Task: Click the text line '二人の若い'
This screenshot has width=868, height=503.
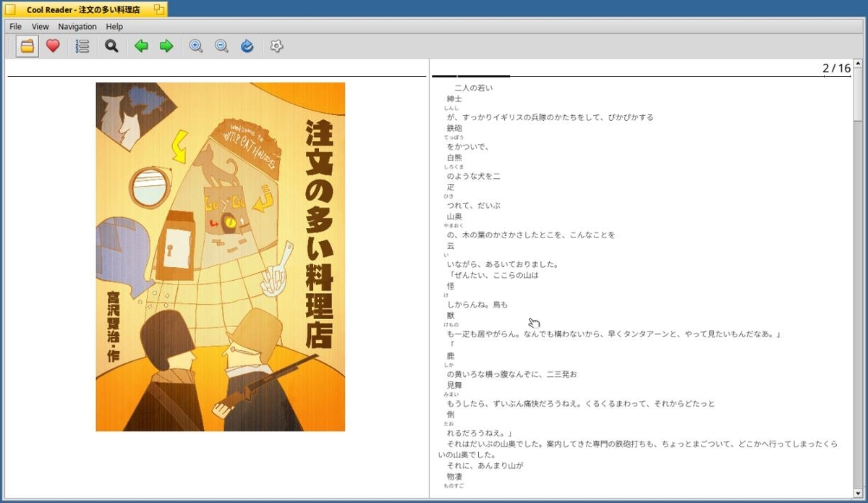Action: (x=474, y=88)
